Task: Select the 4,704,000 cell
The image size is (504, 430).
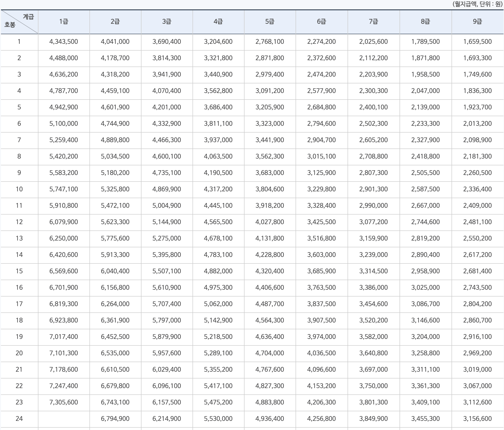Action: coord(270,353)
